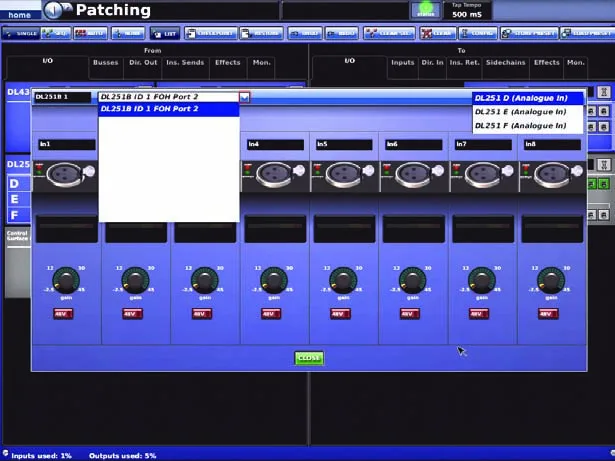The image size is (615, 461).
Task: Open the CONFIG toolbar button
Action: [x=478, y=33]
